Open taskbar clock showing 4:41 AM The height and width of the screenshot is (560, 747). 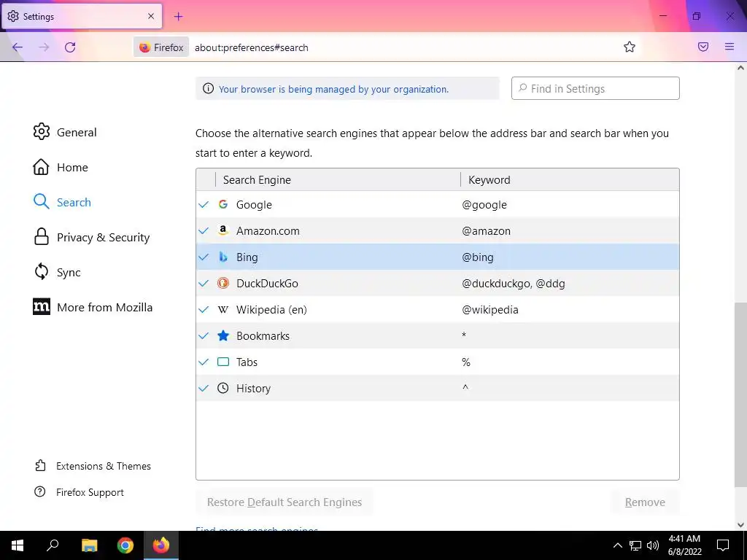[684, 545]
